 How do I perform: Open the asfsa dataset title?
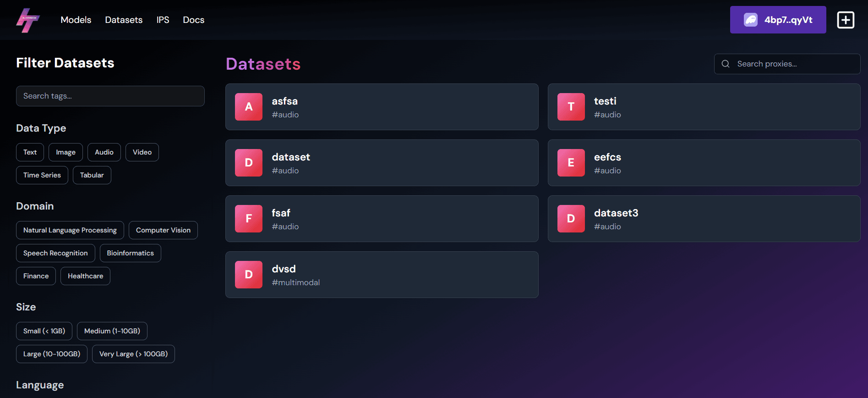click(x=284, y=101)
